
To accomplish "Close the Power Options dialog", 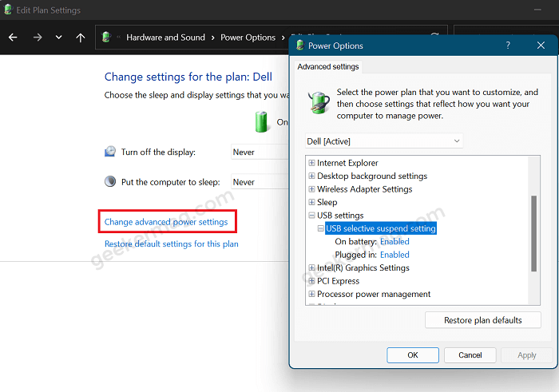I will click(541, 46).
